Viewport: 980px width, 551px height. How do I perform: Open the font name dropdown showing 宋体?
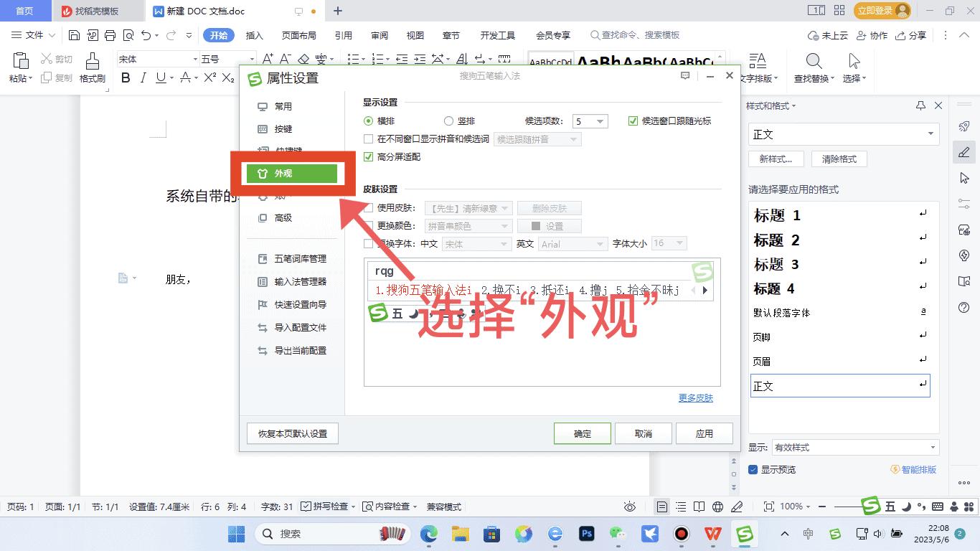[158, 58]
